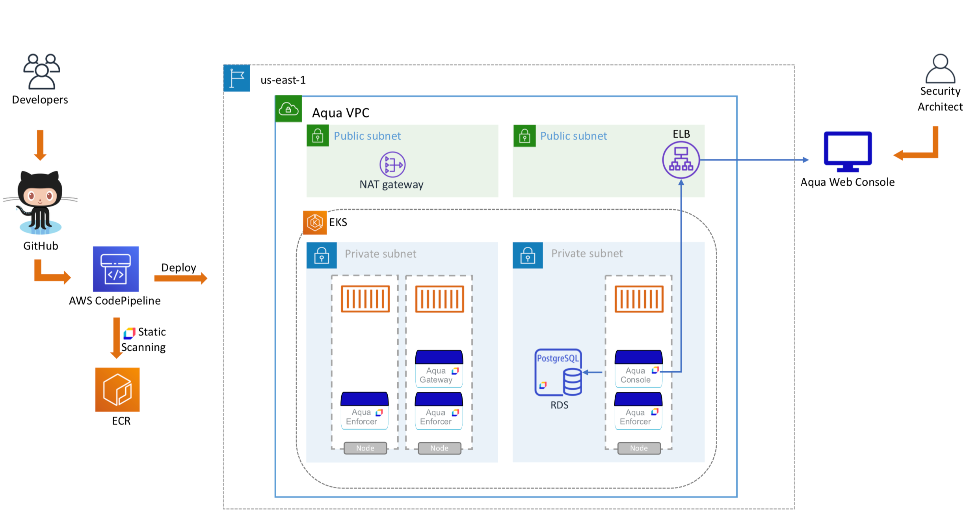980x525 pixels.
Task: Click lock icon of NAT gateway public subnet
Action: pyautogui.click(x=318, y=136)
